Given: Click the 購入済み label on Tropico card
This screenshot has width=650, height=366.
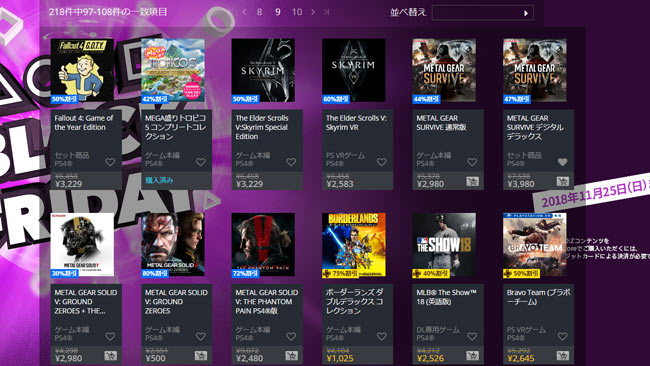Looking at the screenshot, I should click(x=159, y=180).
